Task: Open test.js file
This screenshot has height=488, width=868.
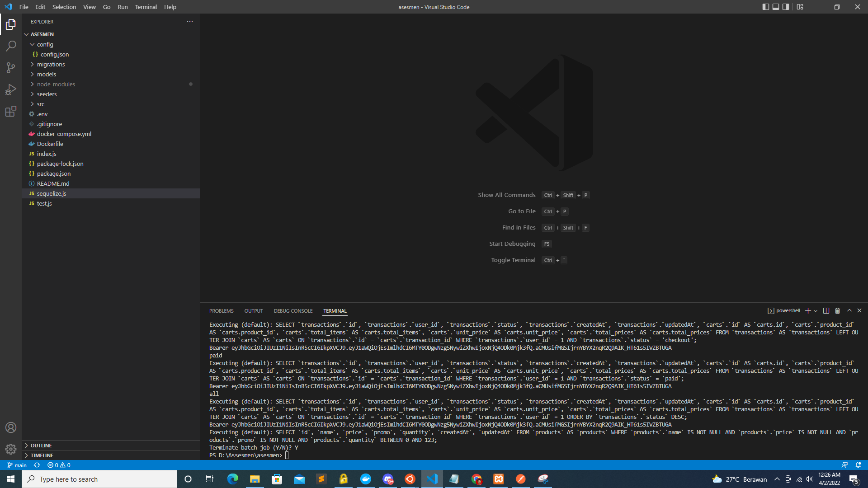Action: point(111,203)
